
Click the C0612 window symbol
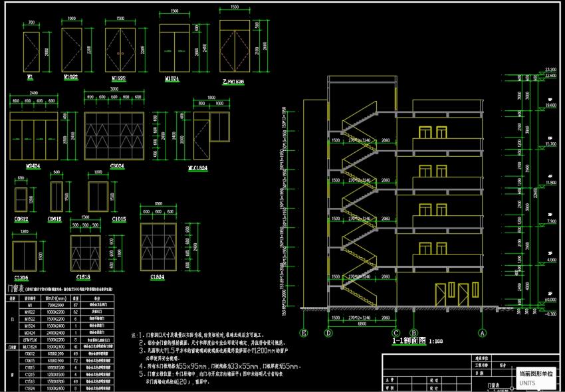21,198
